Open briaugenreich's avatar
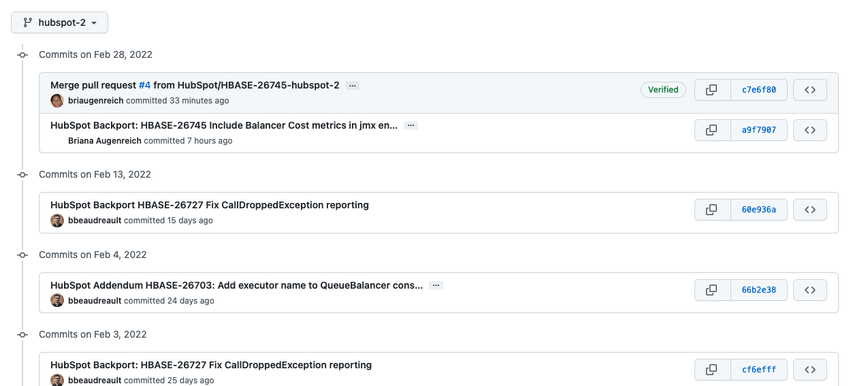 (57, 101)
